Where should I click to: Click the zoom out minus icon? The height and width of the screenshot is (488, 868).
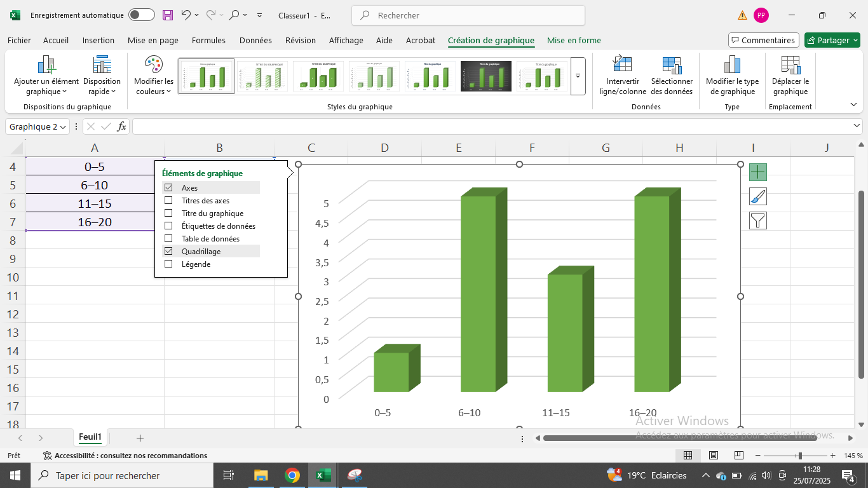(757, 456)
